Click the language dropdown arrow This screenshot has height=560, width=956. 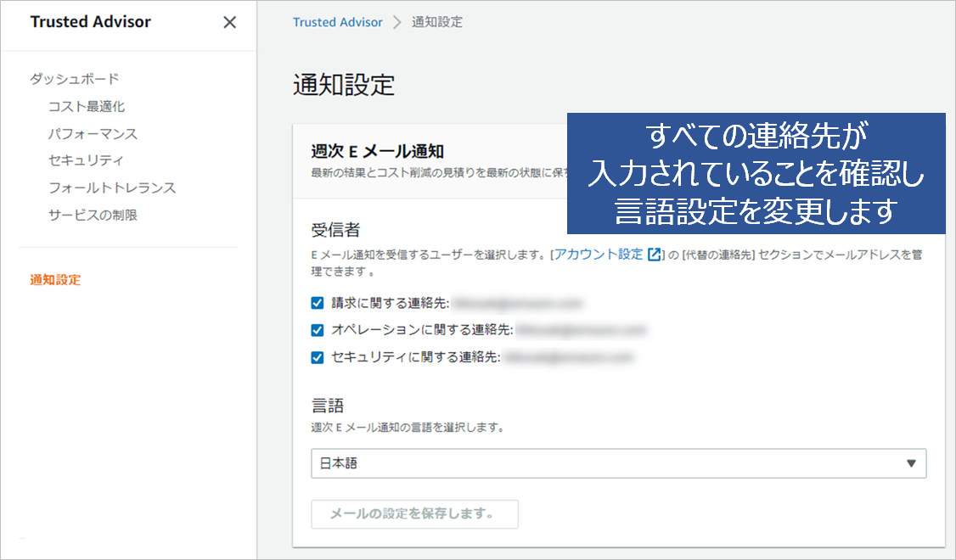[x=911, y=463]
